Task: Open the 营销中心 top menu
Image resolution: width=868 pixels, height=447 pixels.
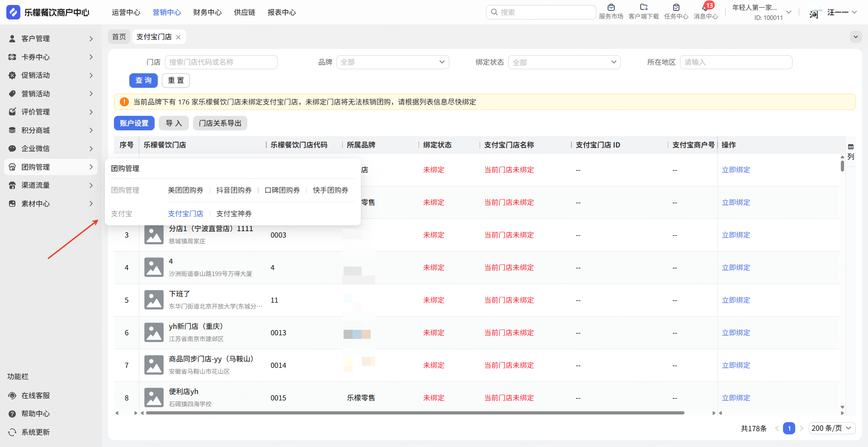Action: (167, 13)
